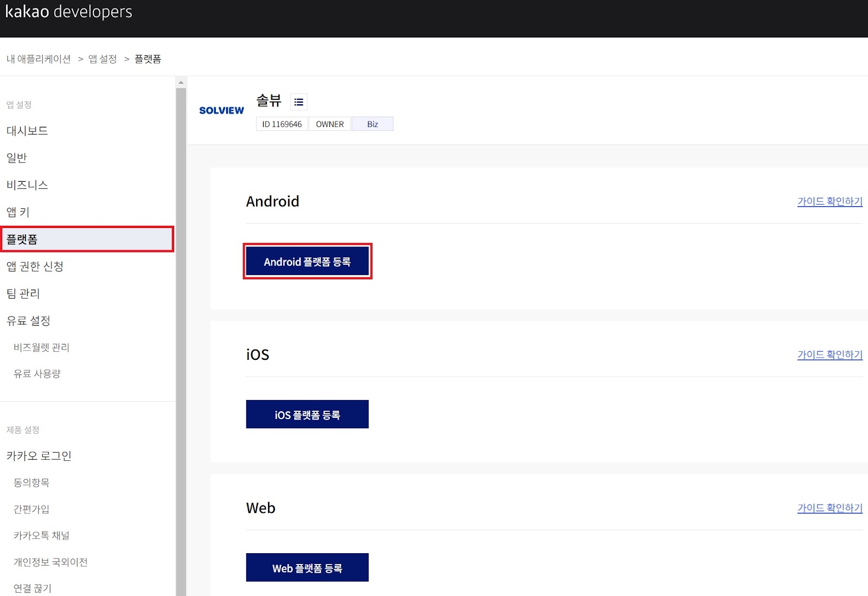Click the OWNER badge

click(x=330, y=124)
